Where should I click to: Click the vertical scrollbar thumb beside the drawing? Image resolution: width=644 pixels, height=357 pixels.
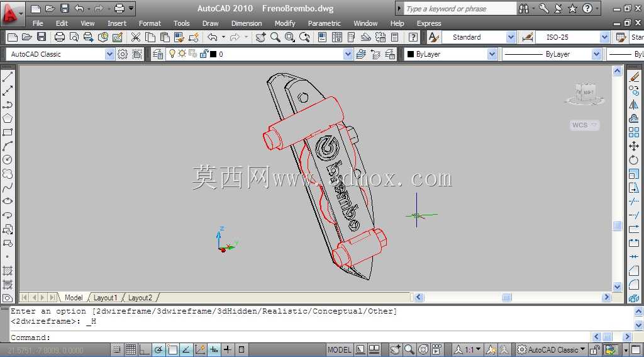[x=618, y=225]
